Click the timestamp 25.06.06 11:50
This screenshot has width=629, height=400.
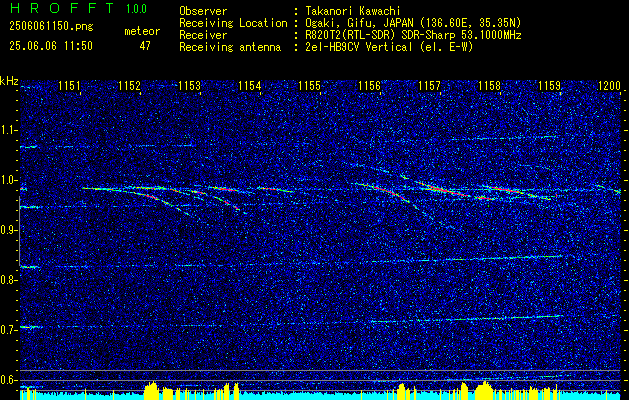(x=51, y=46)
